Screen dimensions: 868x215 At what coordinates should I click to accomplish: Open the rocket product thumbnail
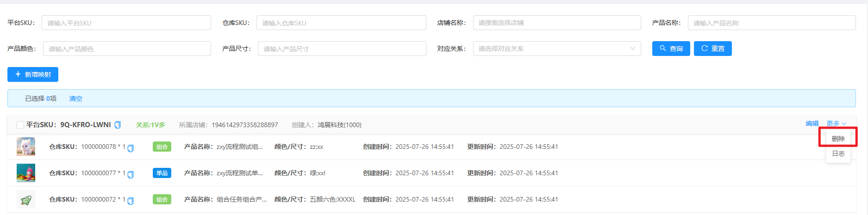(x=26, y=199)
